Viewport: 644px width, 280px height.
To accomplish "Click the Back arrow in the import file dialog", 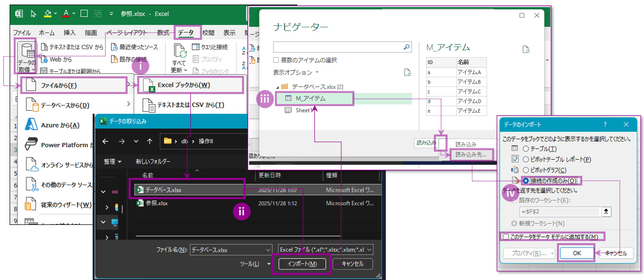I will pyautogui.click(x=105, y=141).
